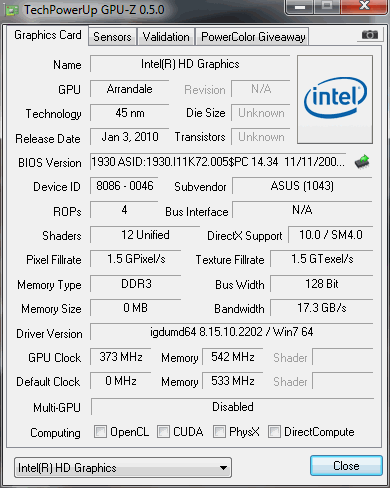Click the Release Date field Jan 3, 2010
Image resolution: width=390 pixels, height=488 pixels.
pos(129,137)
